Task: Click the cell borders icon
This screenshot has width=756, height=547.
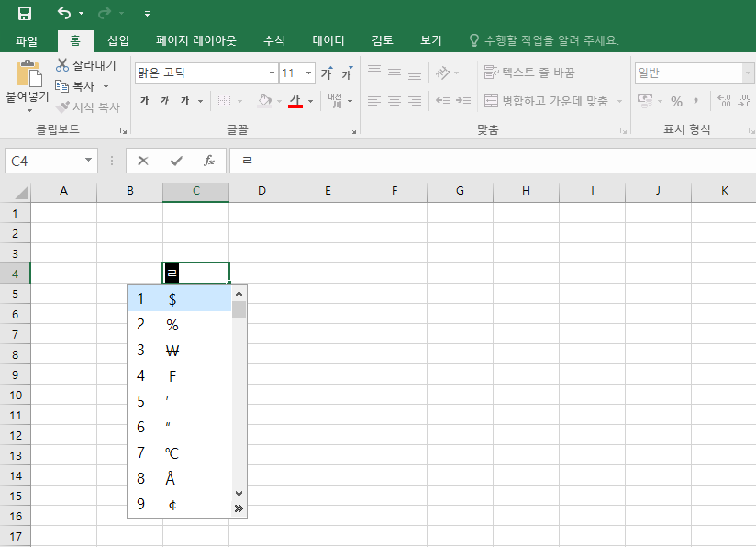Action: [224, 100]
